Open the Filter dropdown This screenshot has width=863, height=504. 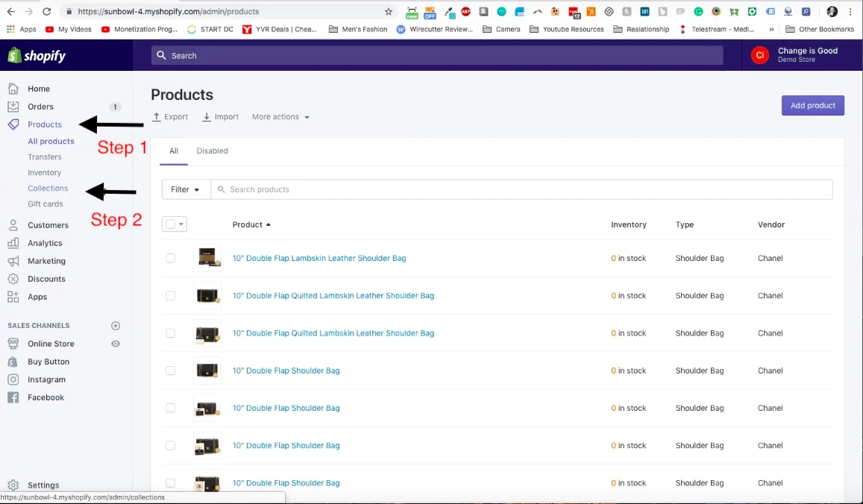pos(186,189)
